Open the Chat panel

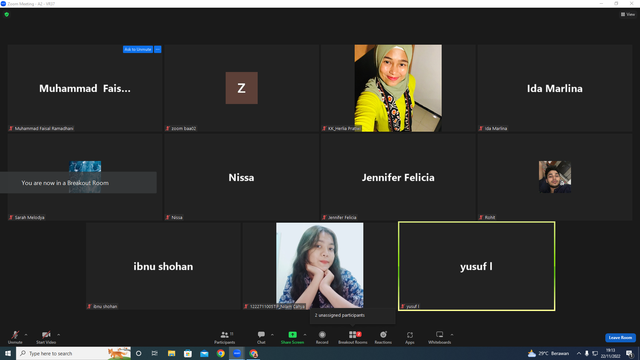click(x=261, y=337)
